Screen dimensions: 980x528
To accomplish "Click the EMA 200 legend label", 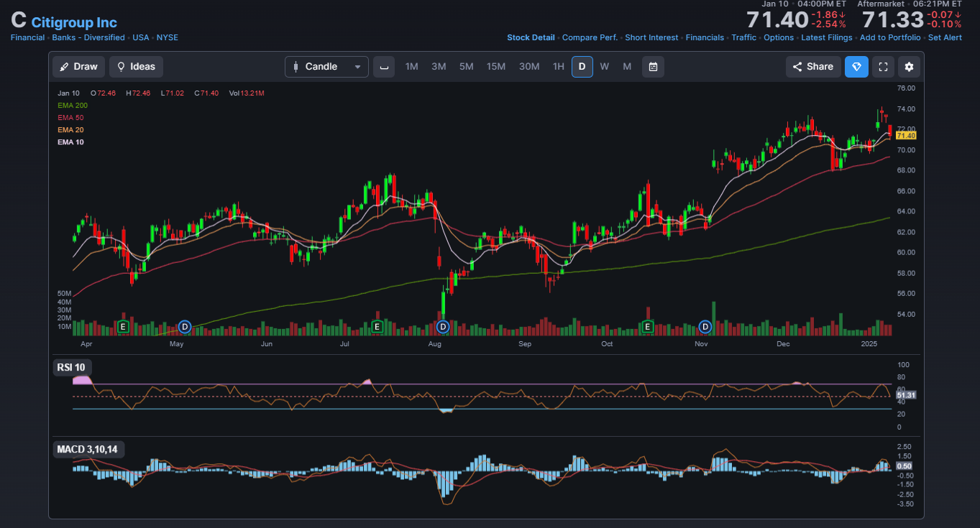I will click(x=73, y=105).
